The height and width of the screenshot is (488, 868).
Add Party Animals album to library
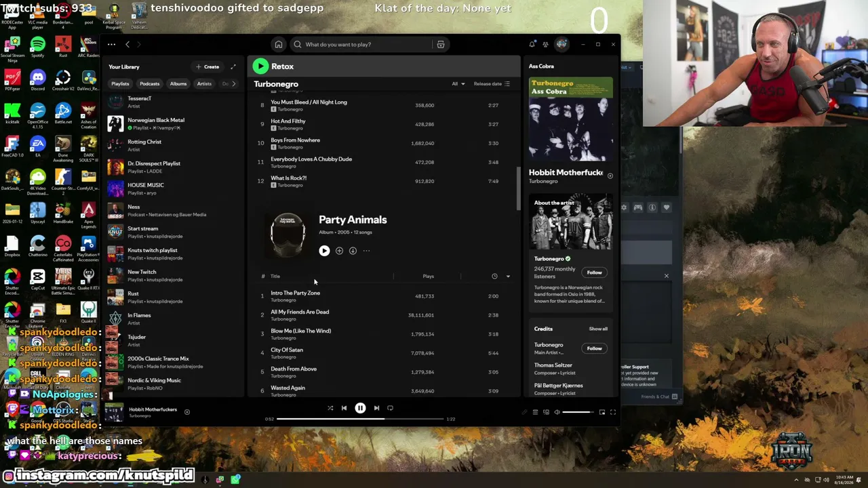tap(339, 251)
